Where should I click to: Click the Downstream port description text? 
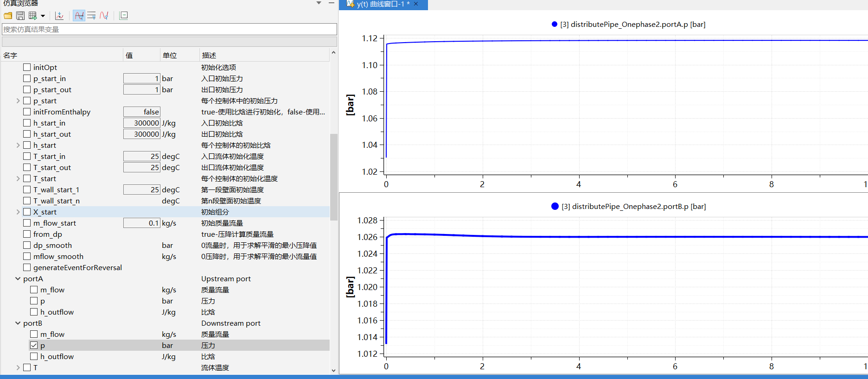pos(231,323)
